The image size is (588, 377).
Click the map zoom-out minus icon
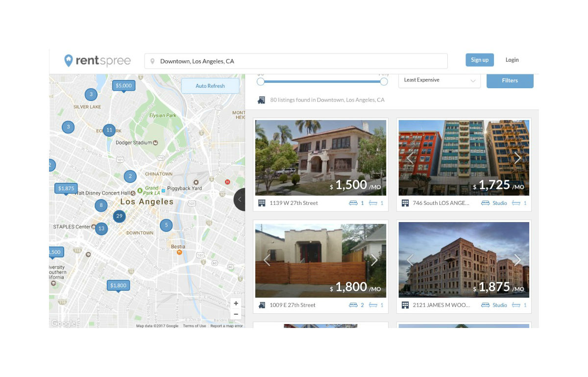(236, 314)
